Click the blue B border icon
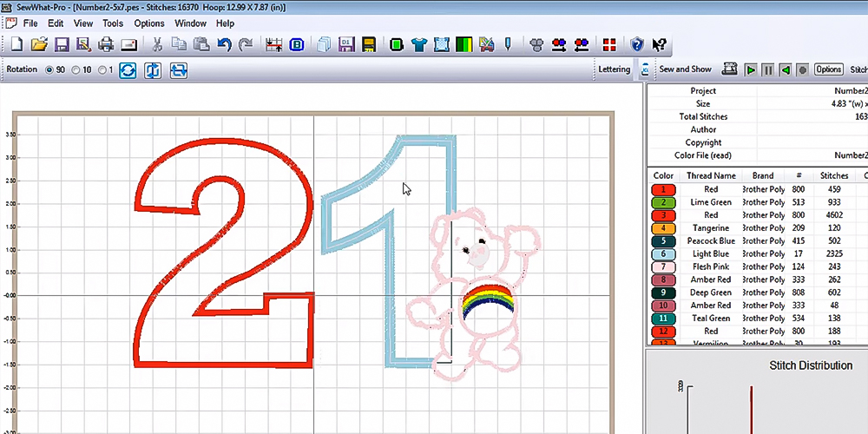 click(x=297, y=44)
